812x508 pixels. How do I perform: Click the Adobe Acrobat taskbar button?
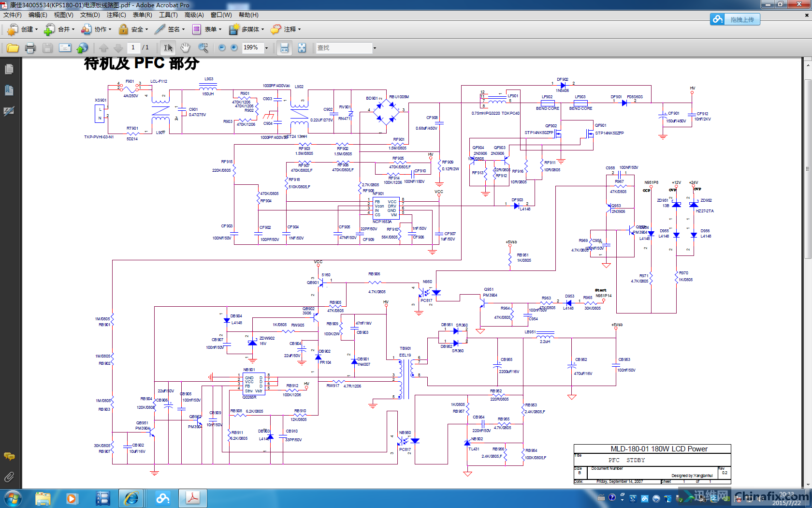point(193,498)
